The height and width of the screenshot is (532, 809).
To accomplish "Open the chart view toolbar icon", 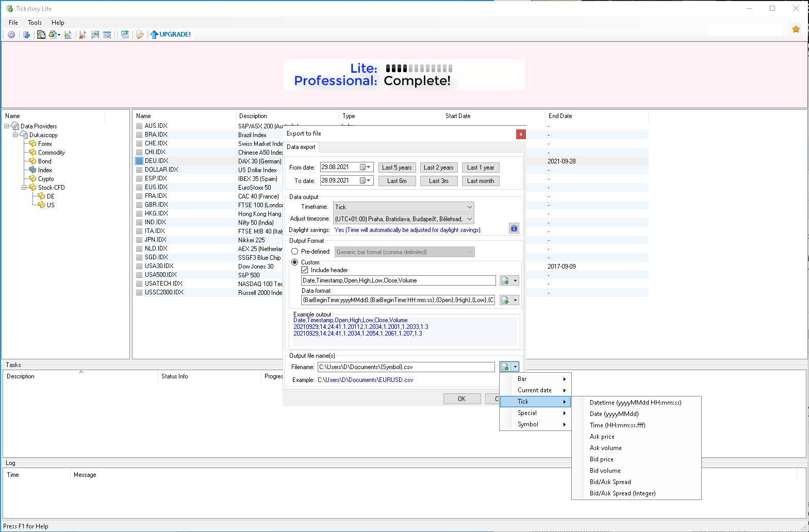I will tap(95, 35).
